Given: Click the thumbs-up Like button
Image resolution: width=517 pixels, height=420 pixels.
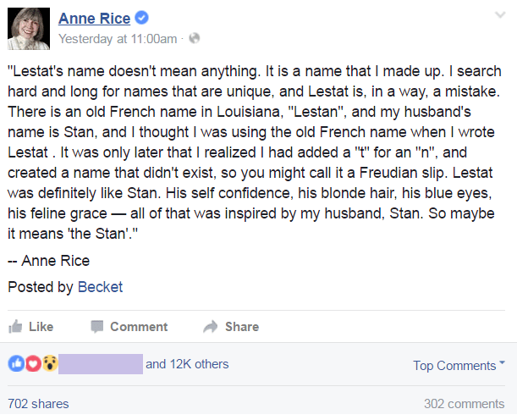Looking at the screenshot, I should coord(31,327).
